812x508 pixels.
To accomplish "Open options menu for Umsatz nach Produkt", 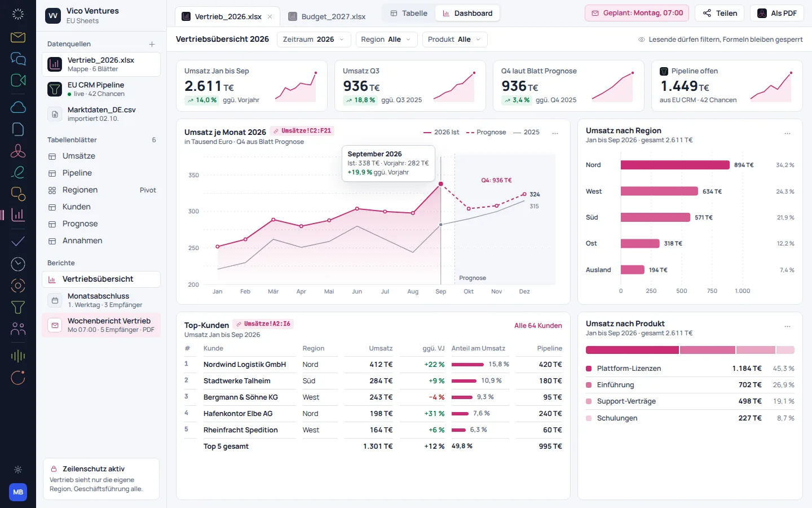I will 788,326.
